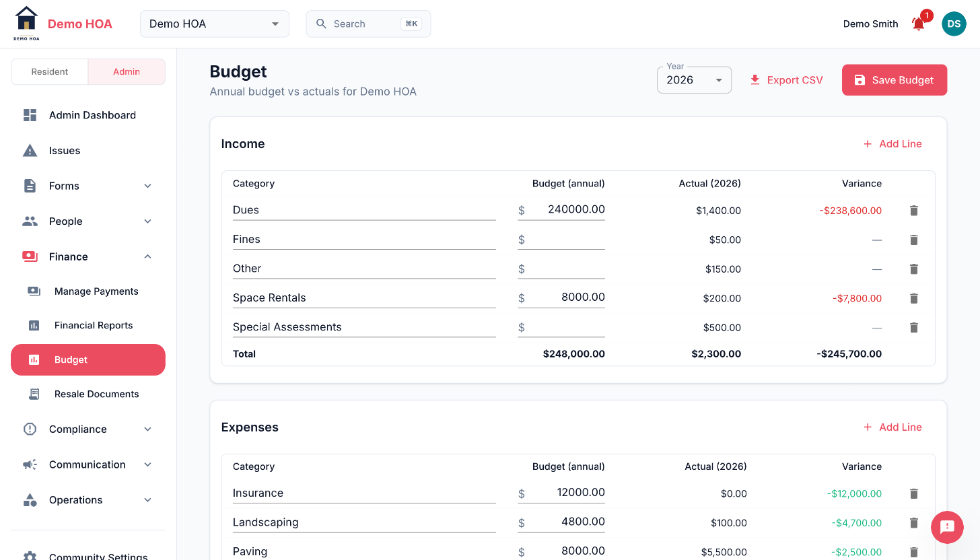Screen dimensions: 980x560
Task: Delete the Landscaping expense line
Action: (x=914, y=523)
